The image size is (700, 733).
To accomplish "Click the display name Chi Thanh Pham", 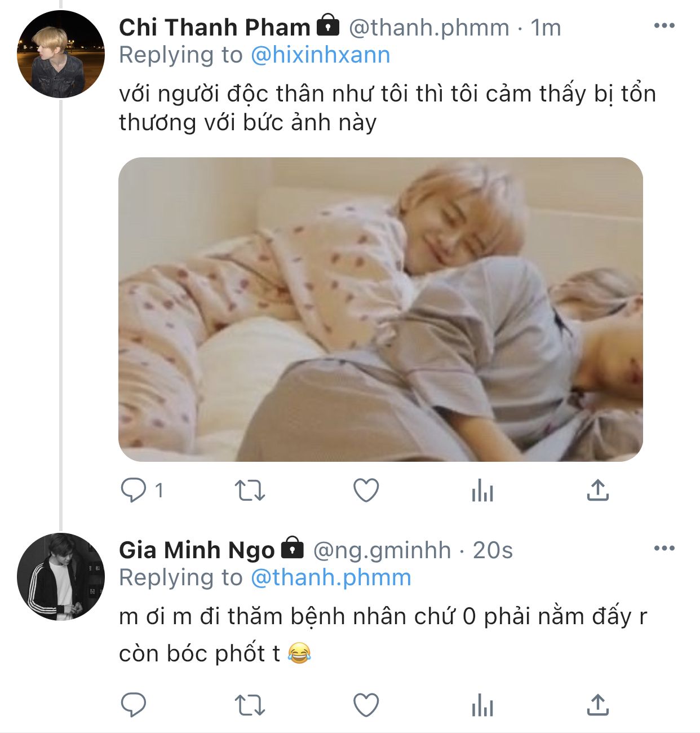I will [214, 27].
